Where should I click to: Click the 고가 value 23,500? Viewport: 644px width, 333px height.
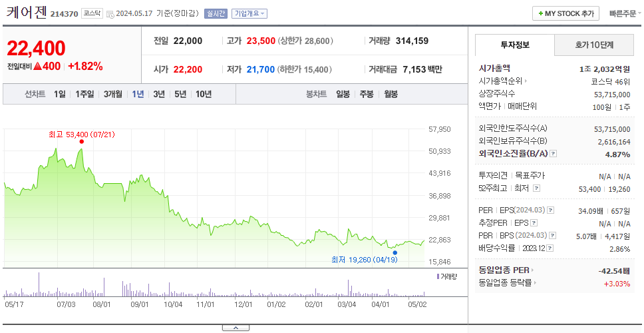[261, 41]
